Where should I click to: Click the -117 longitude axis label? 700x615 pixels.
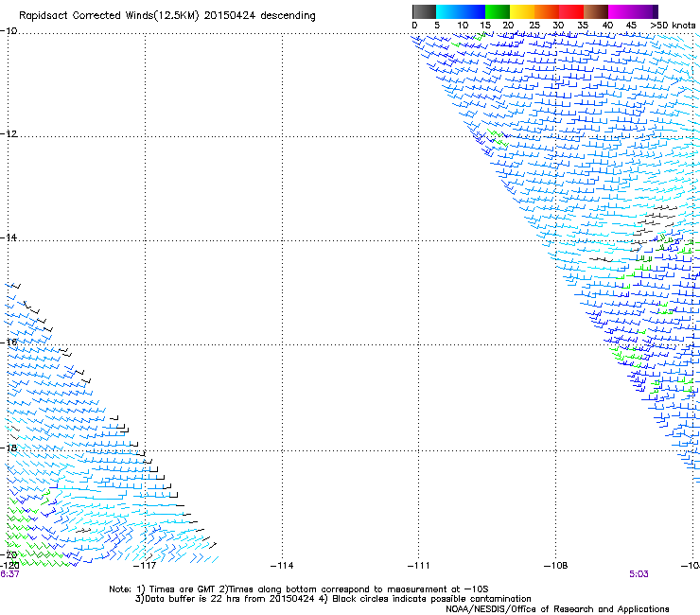[145, 566]
